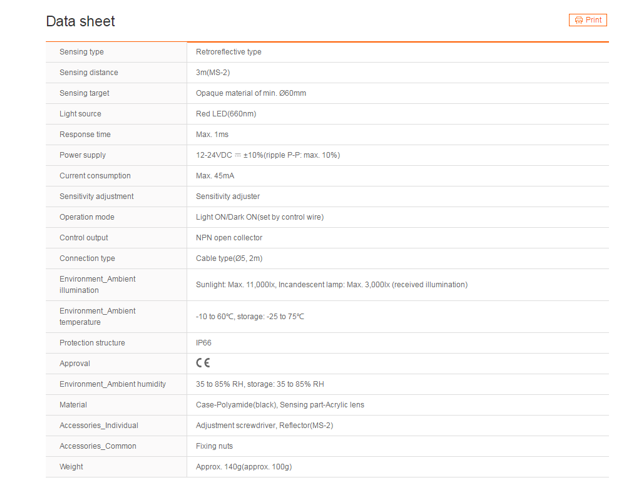Select the Approx. 140g weight value

tap(243, 467)
